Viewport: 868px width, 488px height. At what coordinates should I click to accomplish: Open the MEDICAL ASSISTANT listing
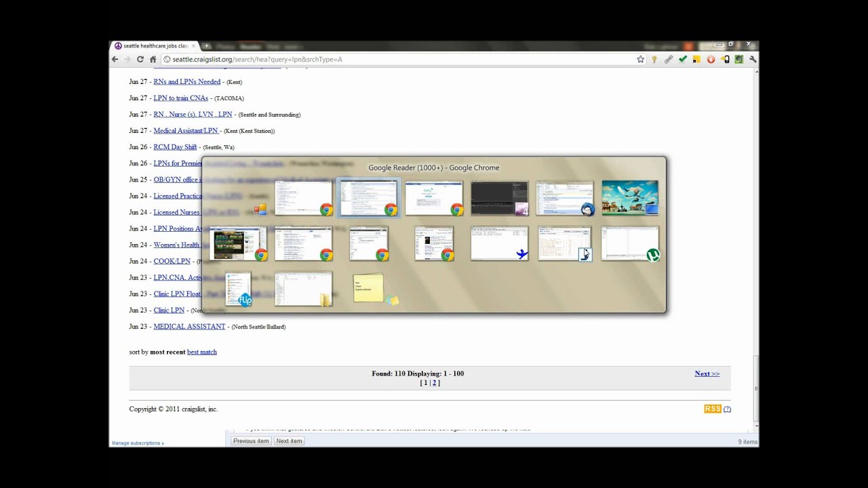pyautogui.click(x=189, y=327)
